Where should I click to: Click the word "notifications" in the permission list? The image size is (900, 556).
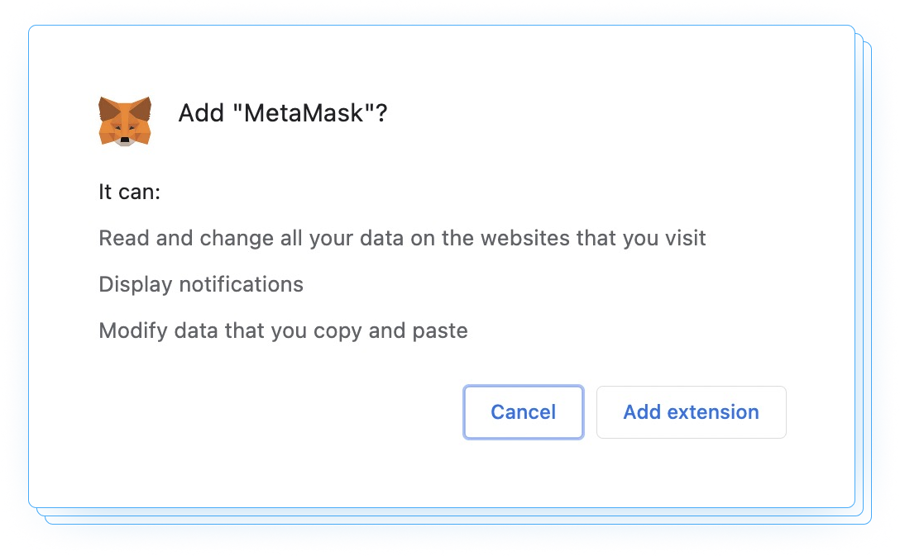click(x=241, y=284)
